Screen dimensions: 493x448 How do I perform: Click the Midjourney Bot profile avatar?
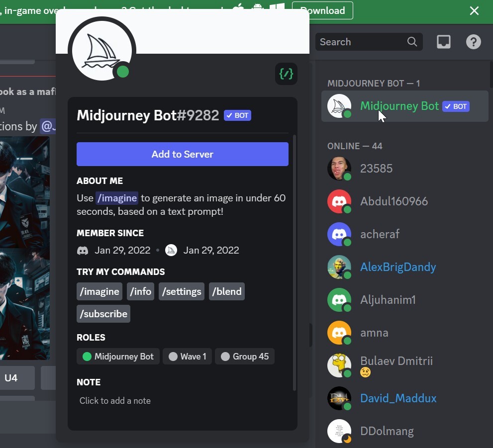(102, 50)
